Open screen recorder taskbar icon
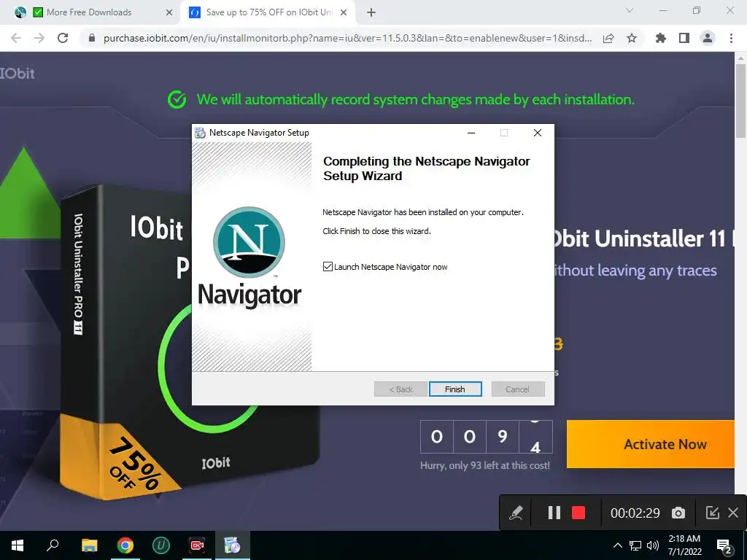This screenshot has height=560, width=747. pyautogui.click(x=197, y=545)
